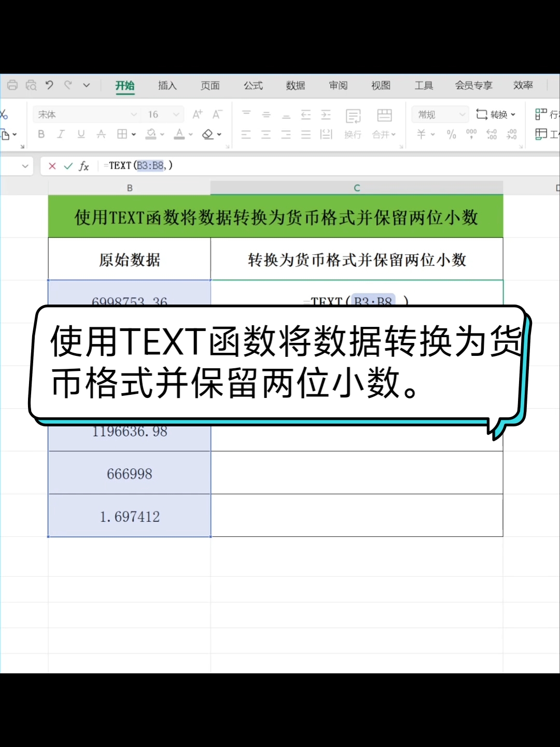Toggle Bold formatting
The height and width of the screenshot is (747, 560).
coord(41,134)
